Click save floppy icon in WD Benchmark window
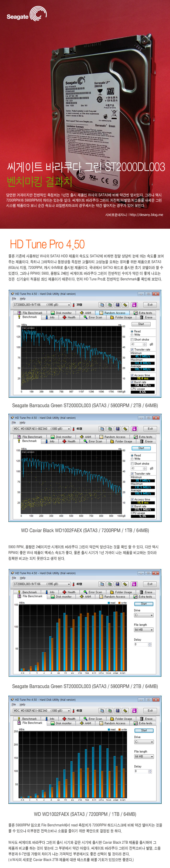Screen dimensions: 170x868 [117, 429]
